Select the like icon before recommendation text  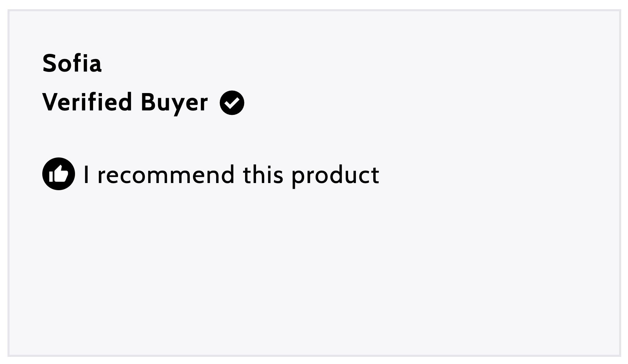pyautogui.click(x=59, y=174)
